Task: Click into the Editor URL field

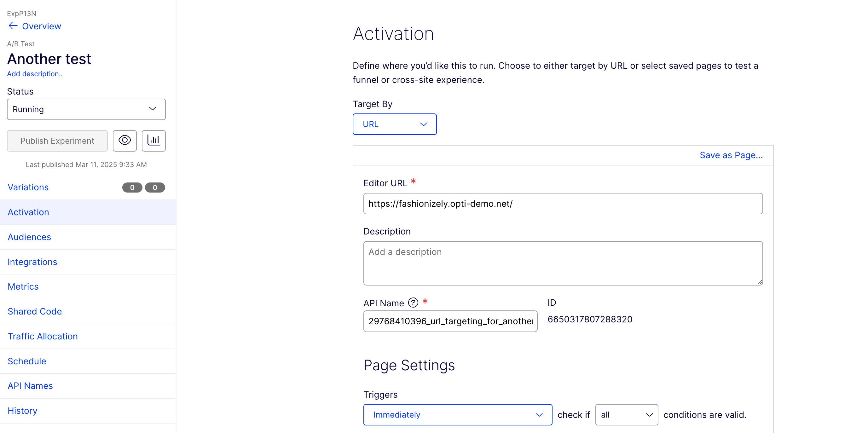Action: 563,204
